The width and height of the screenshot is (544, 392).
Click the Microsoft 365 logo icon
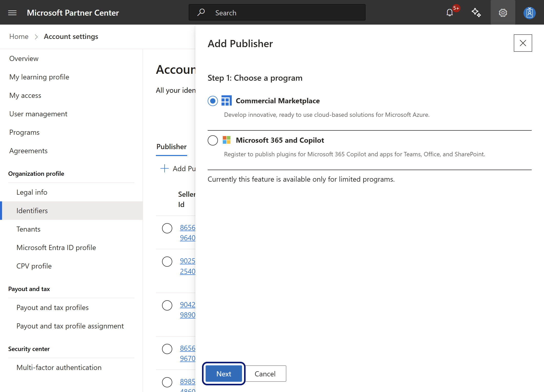tap(227, 140)
